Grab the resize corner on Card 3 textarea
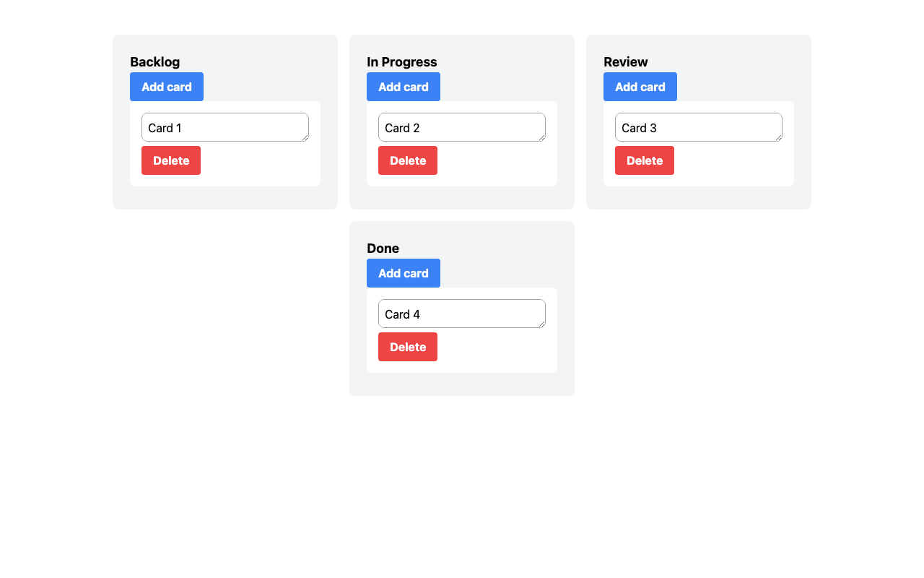Image resolution: width=924 pixels, height=578 pixels. tap(778, 137)
